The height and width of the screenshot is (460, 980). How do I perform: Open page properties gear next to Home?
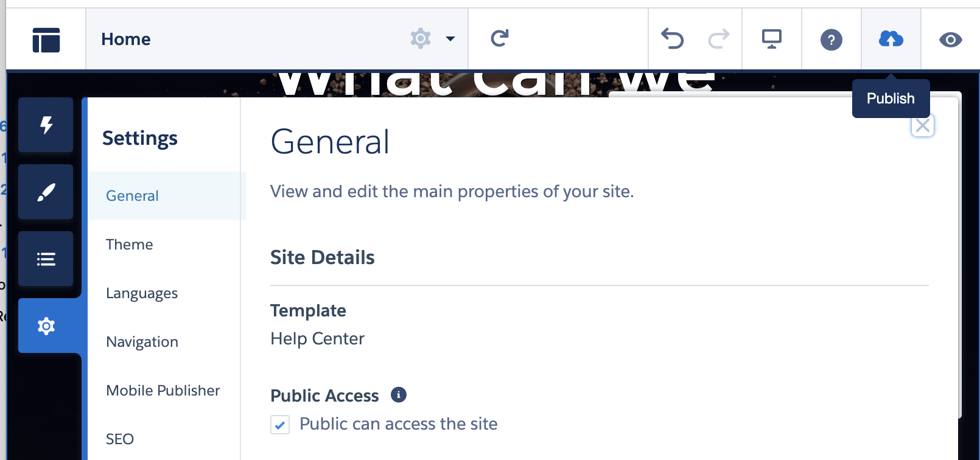click(x=421, y=38)
